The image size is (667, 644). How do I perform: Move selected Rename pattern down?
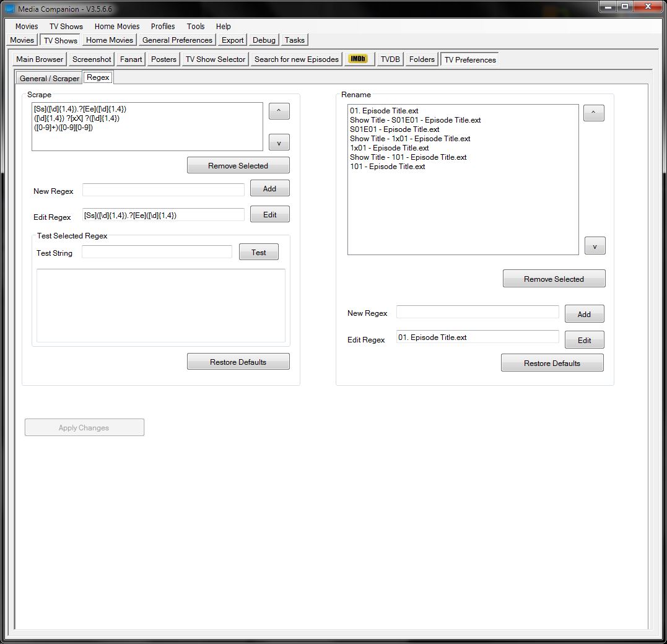(x=595, y=246)
